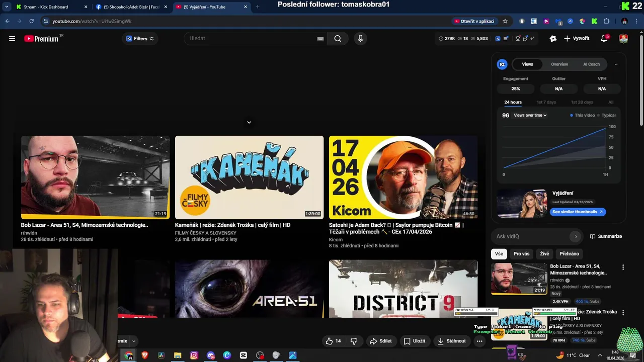The height and width of the screenshot is (362, 644).
Task: Select the Vše filter chip
Action: [499, 254]
